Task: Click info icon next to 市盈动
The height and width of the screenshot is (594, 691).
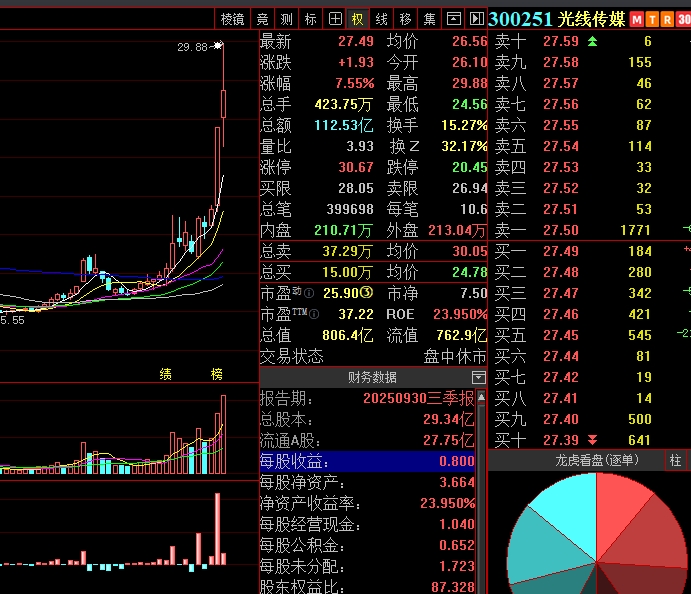Action: coord(309,293)
